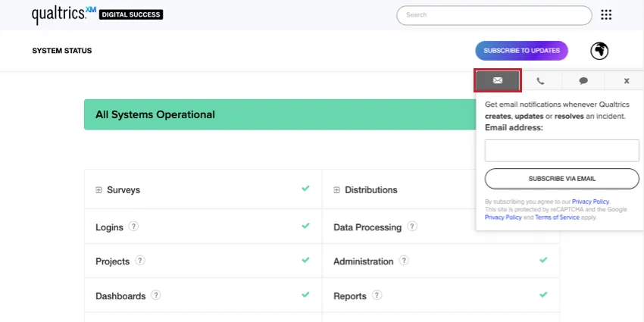Open the chat bubble subscription tab
This screenshot has height=322, width=644.
point(583,80)
